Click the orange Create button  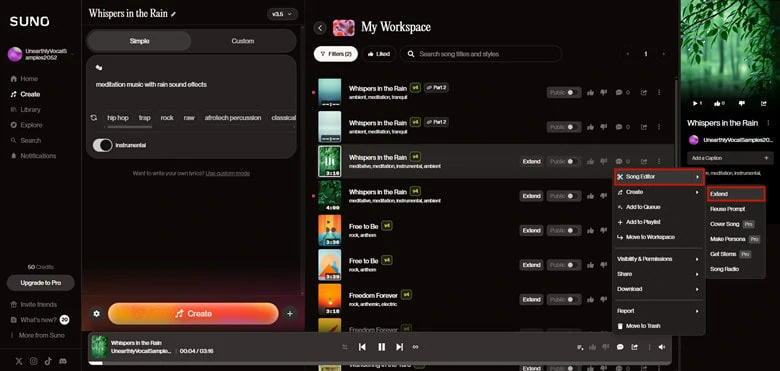point(193,314)
